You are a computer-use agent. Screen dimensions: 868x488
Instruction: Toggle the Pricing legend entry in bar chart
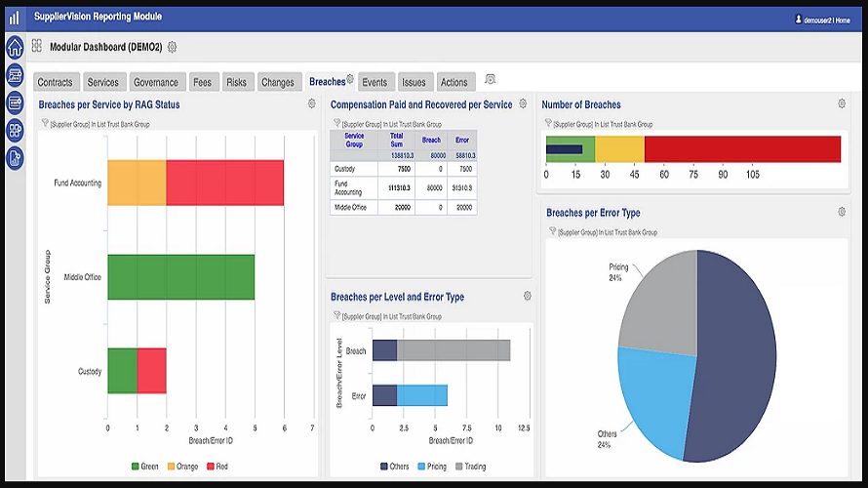(432, 467)
